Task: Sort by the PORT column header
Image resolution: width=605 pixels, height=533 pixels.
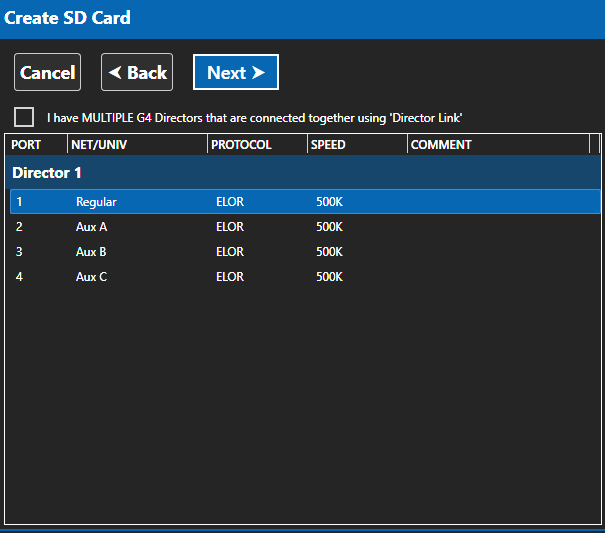Action: (36, 145)
